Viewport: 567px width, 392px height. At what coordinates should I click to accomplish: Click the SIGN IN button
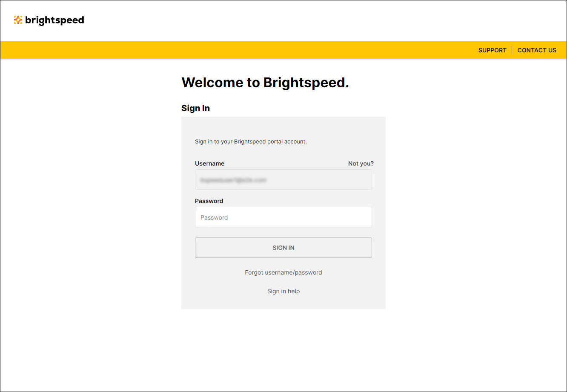[283, 248]
